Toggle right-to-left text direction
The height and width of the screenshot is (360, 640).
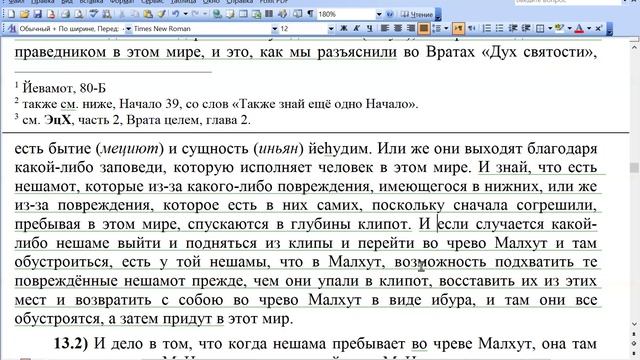[471, 28]
